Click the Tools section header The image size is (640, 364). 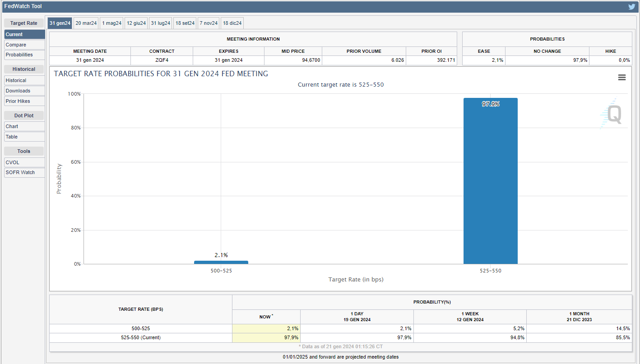click(x=24, y=151)
